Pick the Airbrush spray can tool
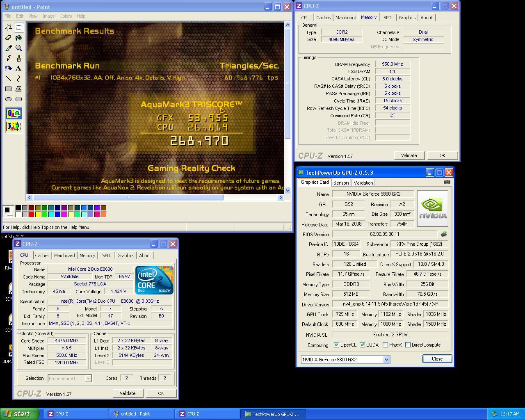The image size is (525, 420). [9, 68]
